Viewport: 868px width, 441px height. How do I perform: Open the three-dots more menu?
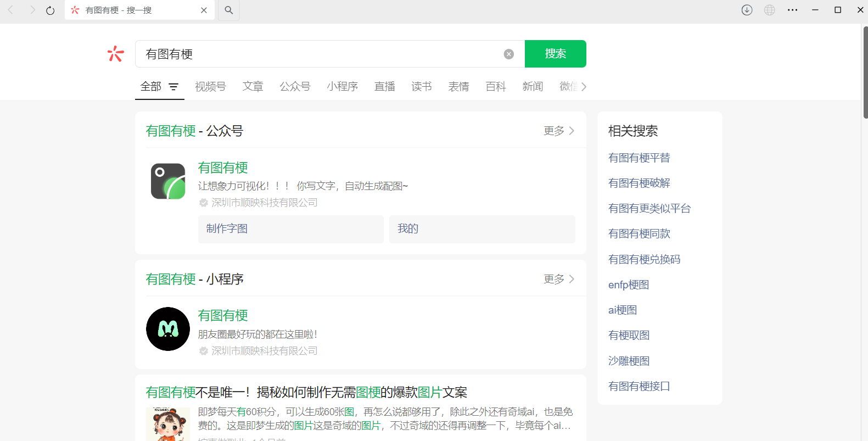[x=792, y=10]
